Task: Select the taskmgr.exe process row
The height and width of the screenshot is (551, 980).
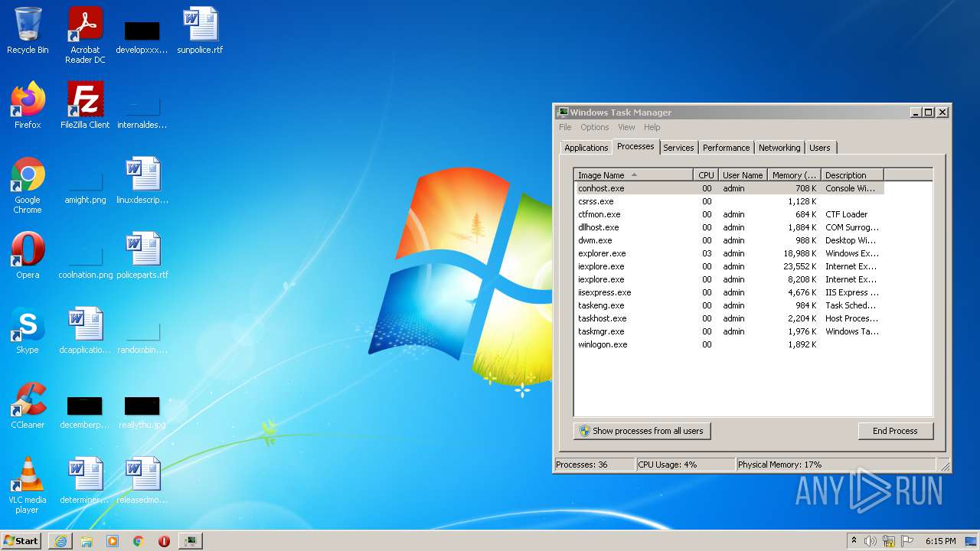Action: coord(730,331)
